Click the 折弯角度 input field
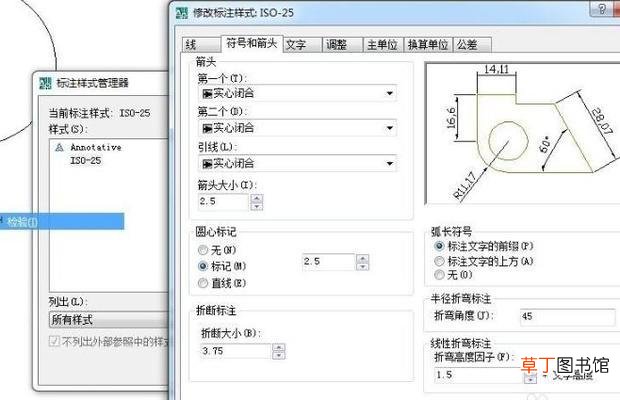Viewport: 620px width, 400px height. click(x=567, y=317)
